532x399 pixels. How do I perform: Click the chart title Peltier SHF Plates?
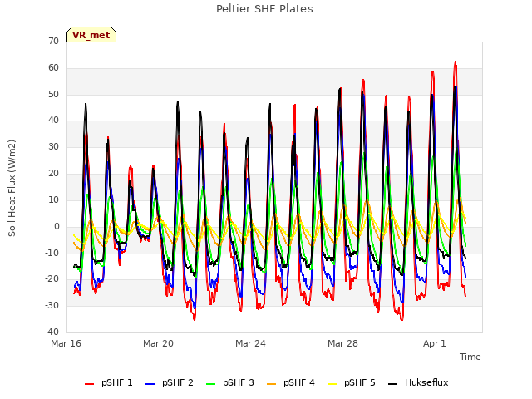point(264,9)
